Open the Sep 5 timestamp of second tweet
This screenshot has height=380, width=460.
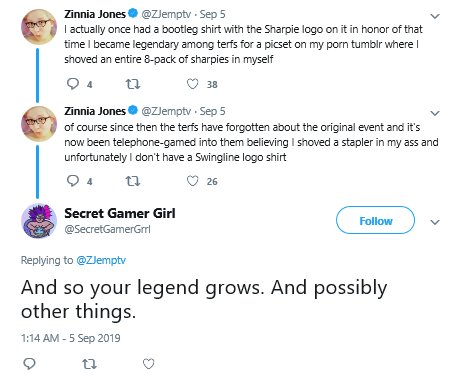[x=212, y=111]
